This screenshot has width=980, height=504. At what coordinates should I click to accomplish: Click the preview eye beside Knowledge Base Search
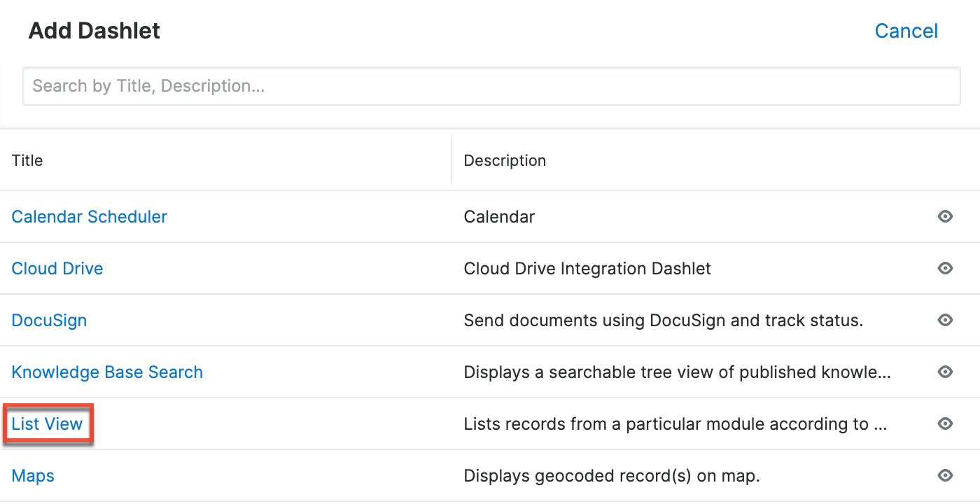[945, 372]
